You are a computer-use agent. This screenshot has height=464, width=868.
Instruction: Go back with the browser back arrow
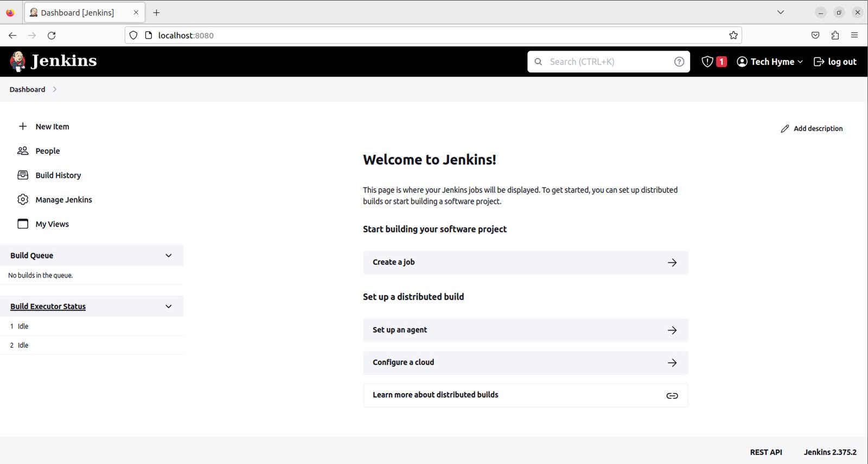coord(12,35)
